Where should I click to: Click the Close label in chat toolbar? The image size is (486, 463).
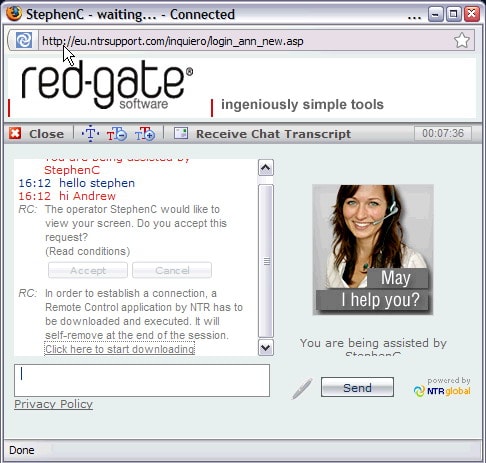[x=46, y=134]
